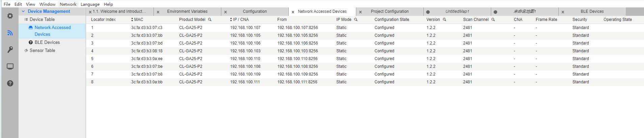Collapse the Device Management section
644x138 pixels.
pos(23,11)
